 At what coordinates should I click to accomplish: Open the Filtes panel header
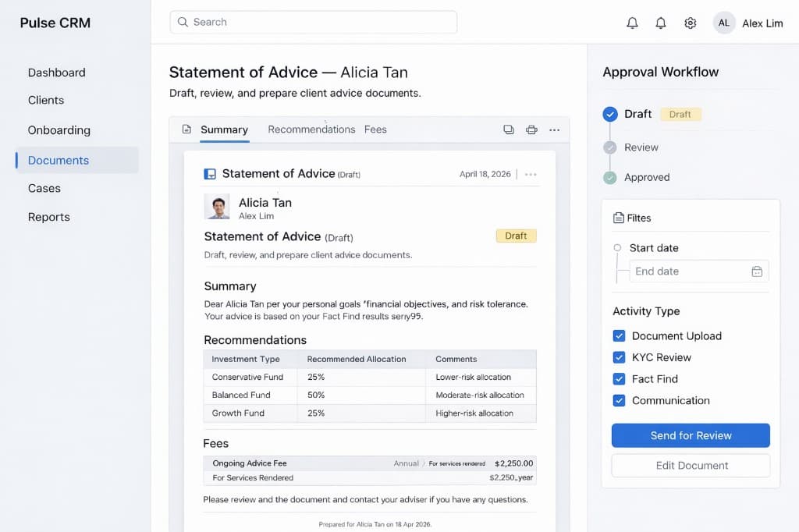[x=631, y=218]
